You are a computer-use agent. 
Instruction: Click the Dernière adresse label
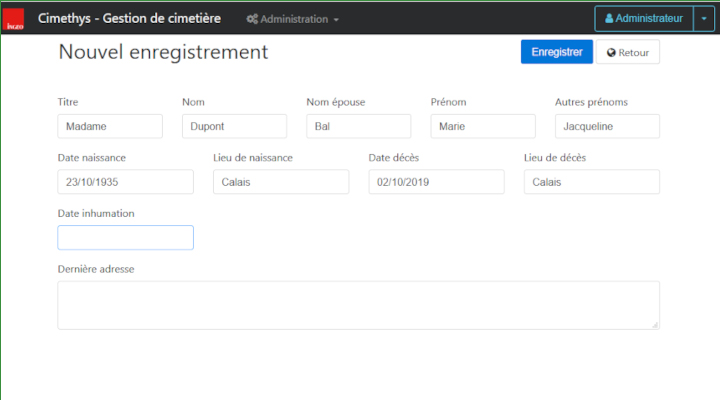click(x=96, y=269)
